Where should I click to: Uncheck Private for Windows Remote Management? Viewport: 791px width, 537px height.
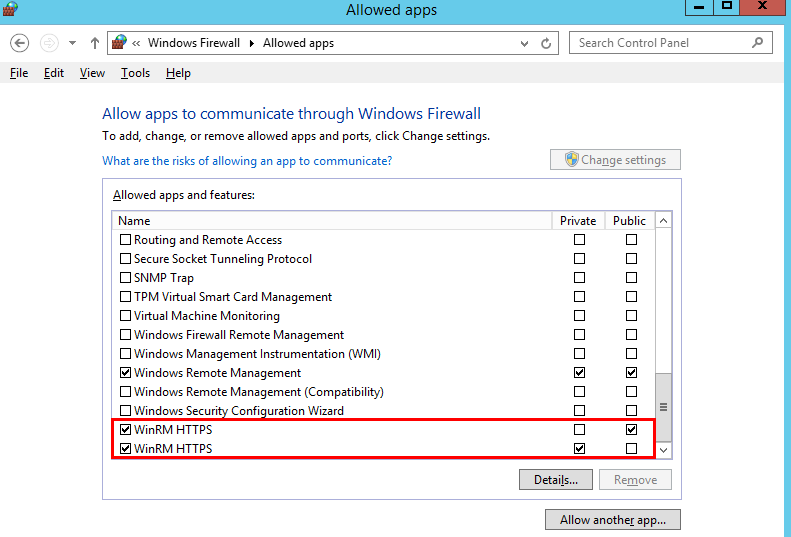579,372
